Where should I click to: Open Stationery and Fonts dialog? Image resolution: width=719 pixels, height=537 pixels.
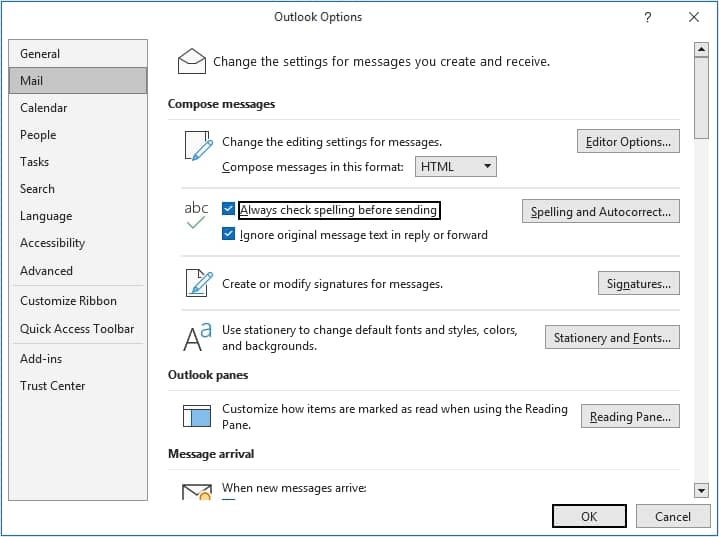(x=612, y=338)
